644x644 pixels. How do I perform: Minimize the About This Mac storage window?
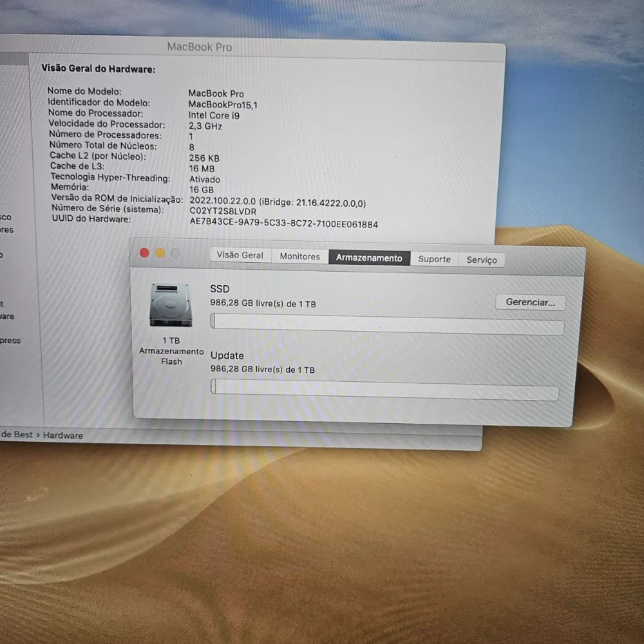click(160, 253)
